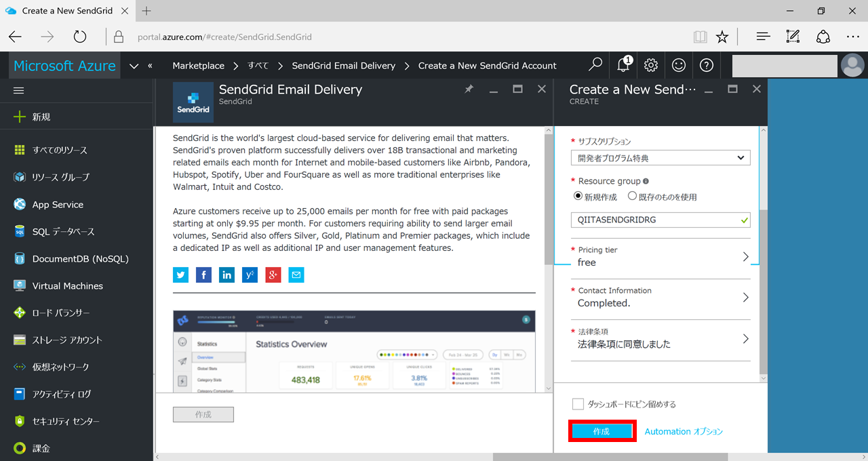This screenshot has width=868, height=461.
Task: Collapse breadcrumb with double chevron
Action: click(150, 66)
